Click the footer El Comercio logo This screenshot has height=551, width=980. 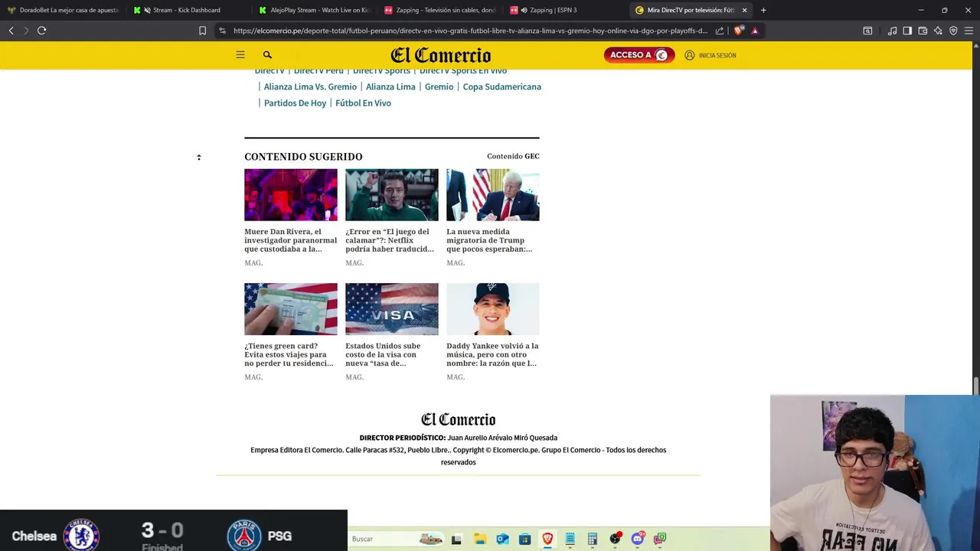click(458, 419)
